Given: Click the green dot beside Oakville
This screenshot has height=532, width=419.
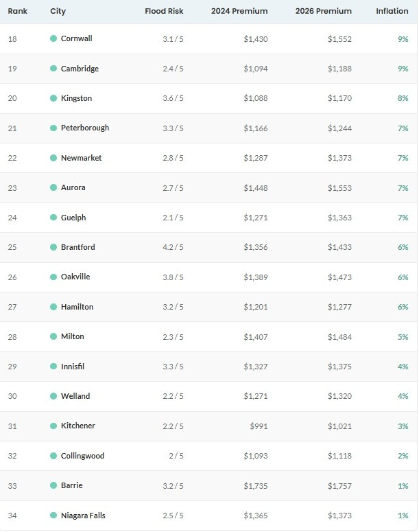Looking at the screenshot, I should point(53,277).
